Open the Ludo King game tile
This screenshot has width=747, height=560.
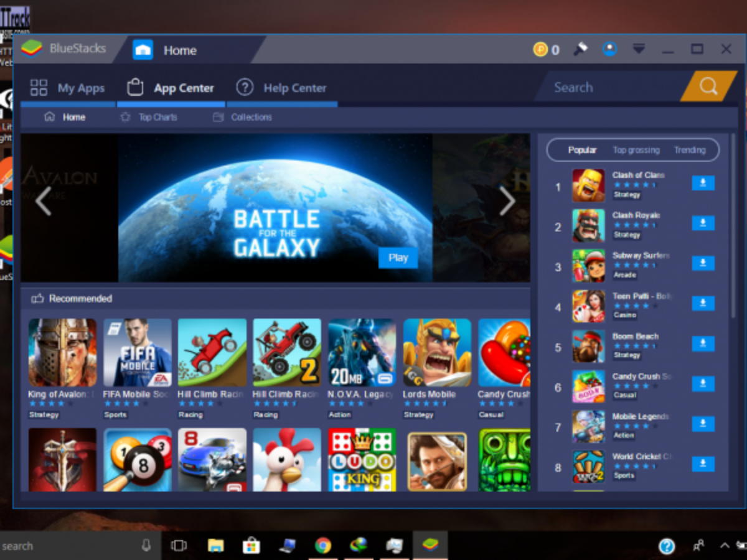362,460
